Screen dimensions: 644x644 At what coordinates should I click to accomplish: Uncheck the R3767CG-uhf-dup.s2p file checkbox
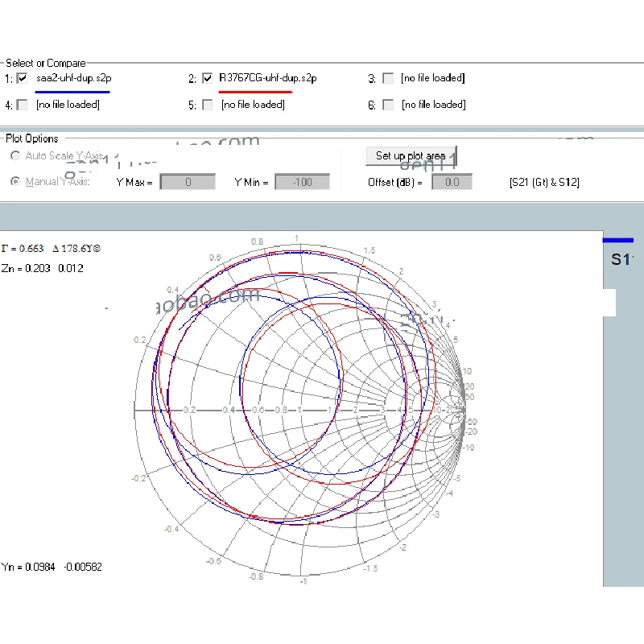[208, 78]
